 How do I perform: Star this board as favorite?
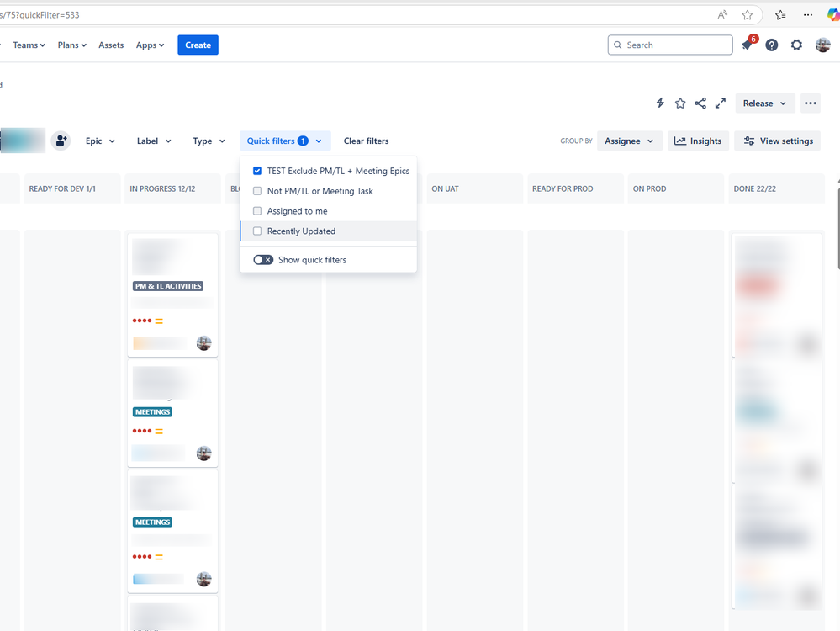pos(680,103)
